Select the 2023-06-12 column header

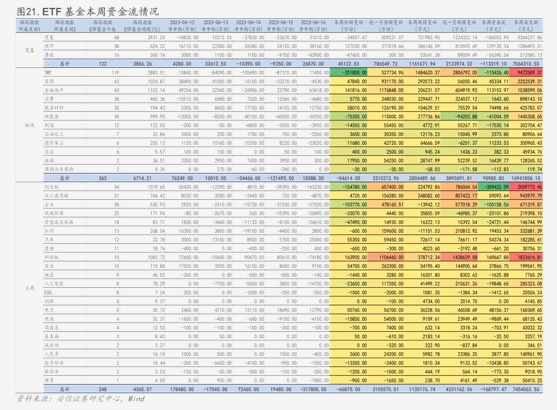[x=182, y=25]
